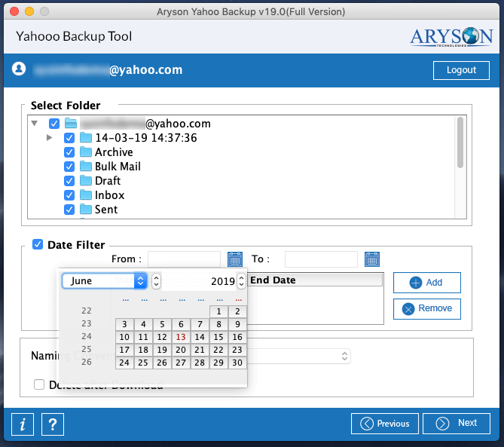Select June 7 in the calendar
The image size is (504, 447).
[200, 324]
